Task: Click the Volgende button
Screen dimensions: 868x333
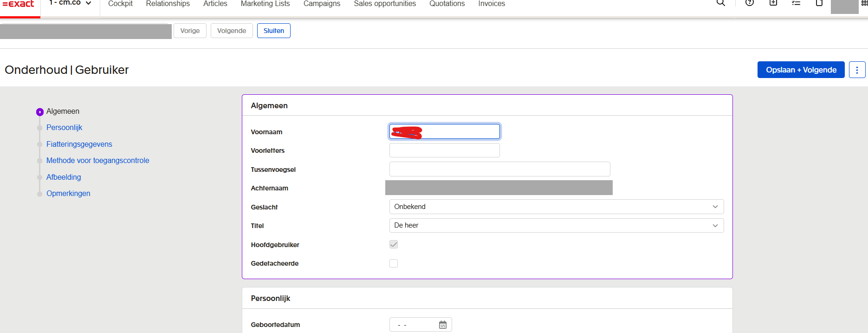Action: 232,31
